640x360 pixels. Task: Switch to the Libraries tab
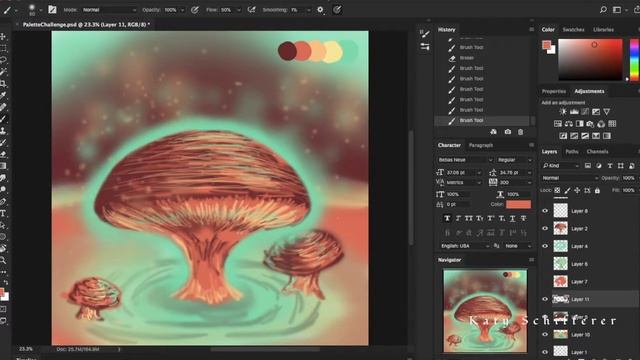click(603, 29)
